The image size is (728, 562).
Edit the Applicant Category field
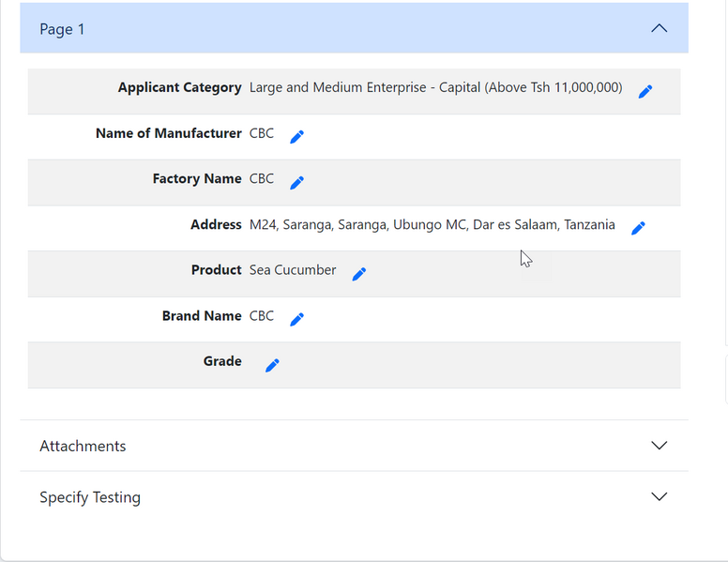pyautogui.click(x=645, y=91)
